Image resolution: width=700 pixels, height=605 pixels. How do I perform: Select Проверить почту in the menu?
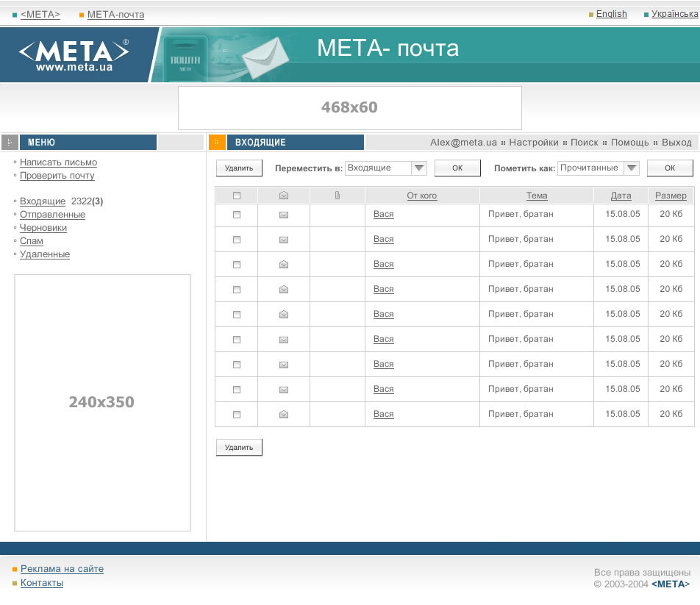pyautogui.click(x=57, y=176)
